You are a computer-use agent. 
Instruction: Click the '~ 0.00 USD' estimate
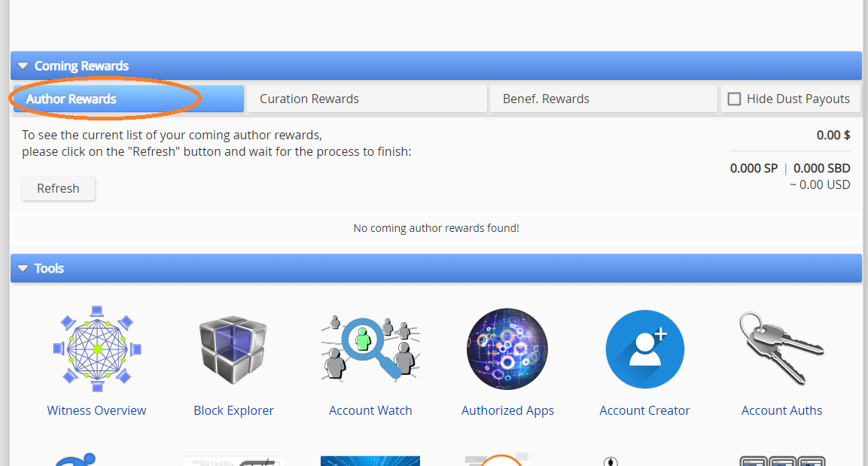820,185
